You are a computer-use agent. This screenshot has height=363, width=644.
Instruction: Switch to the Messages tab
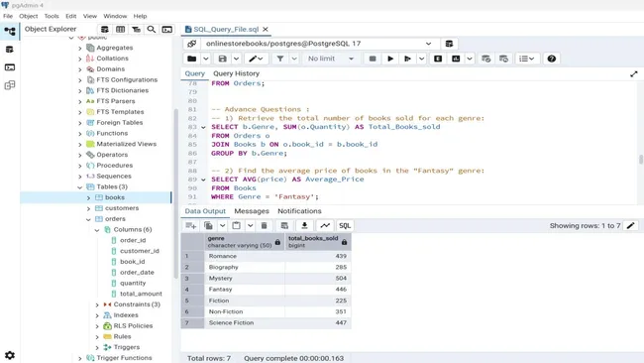coord(252,211)
